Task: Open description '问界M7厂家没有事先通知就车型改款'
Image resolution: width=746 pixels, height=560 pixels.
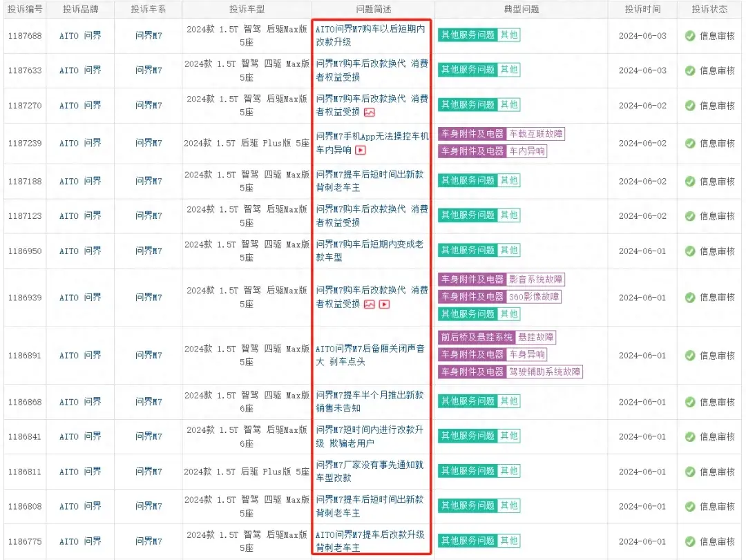Action: pos(370,472)
